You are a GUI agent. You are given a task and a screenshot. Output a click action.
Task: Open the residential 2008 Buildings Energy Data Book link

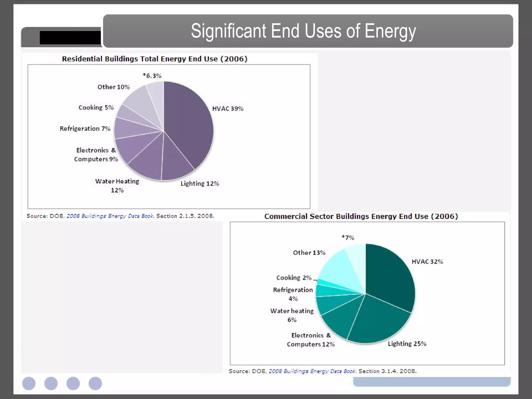click(x=110, y=216)
